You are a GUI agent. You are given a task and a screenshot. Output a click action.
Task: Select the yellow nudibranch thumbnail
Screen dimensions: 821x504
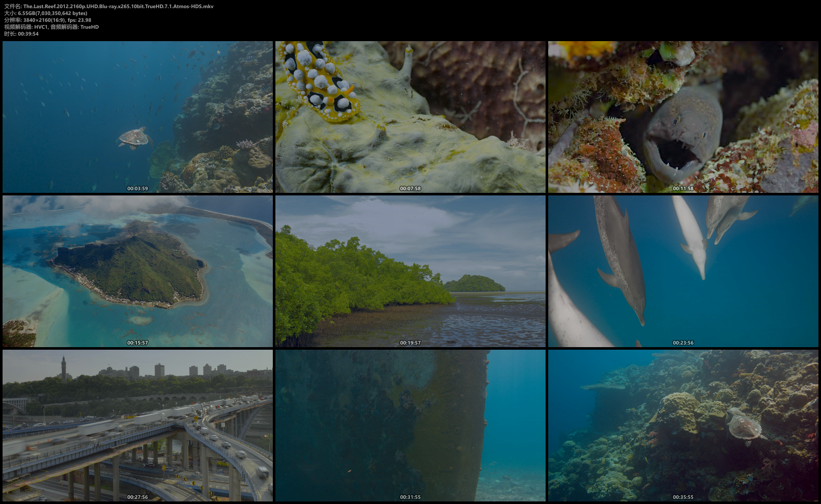click(x=410, y=117)
